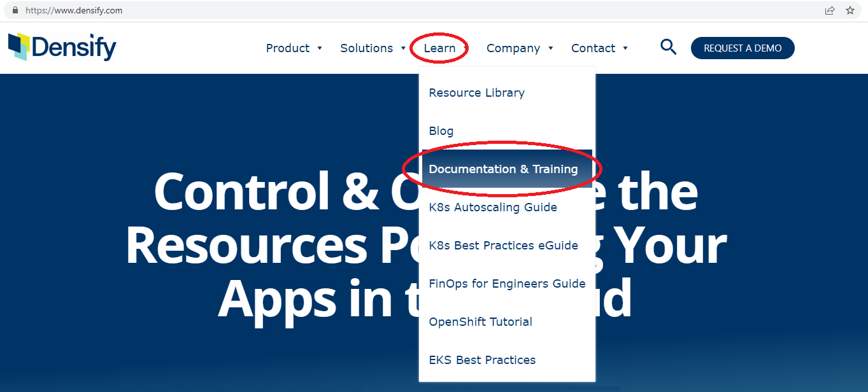Go to the Blog menu entry
Screen dimensions: 868x392
coord(441,131)
